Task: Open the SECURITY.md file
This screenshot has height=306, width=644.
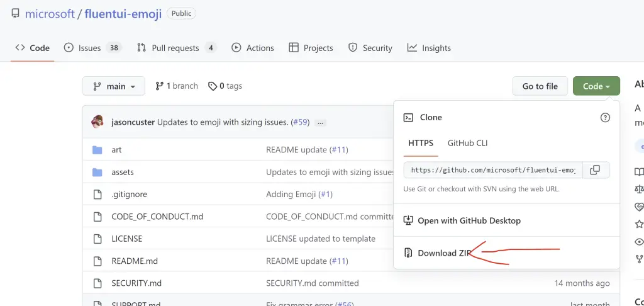Action: coord(136,283)
